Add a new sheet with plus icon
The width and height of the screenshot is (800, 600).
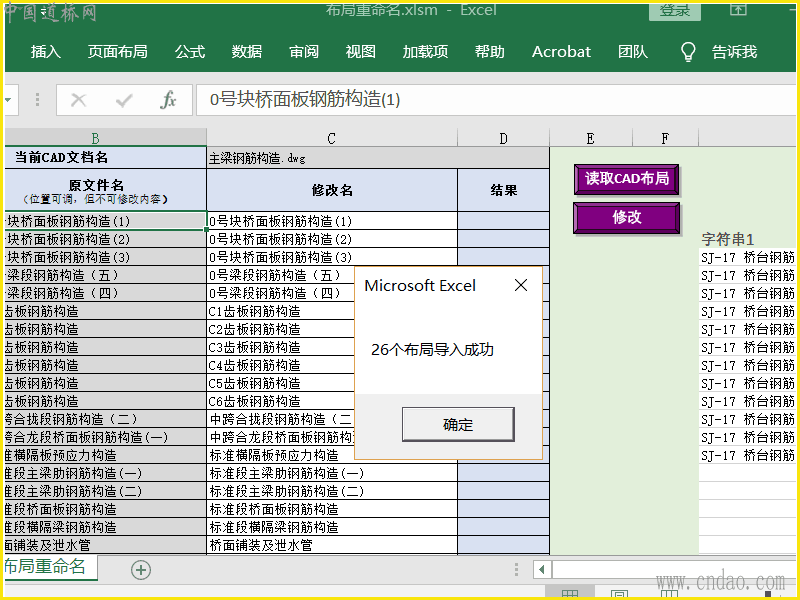(141, 569)
